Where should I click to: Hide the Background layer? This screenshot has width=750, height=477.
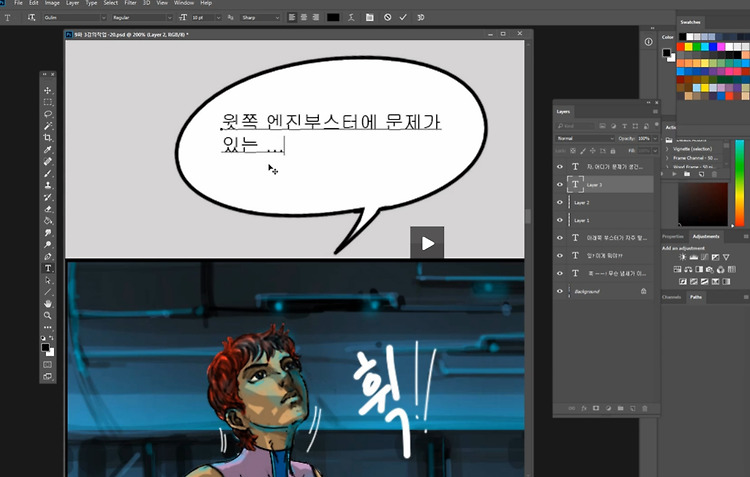pyautogui.click(x=560, y=291)
